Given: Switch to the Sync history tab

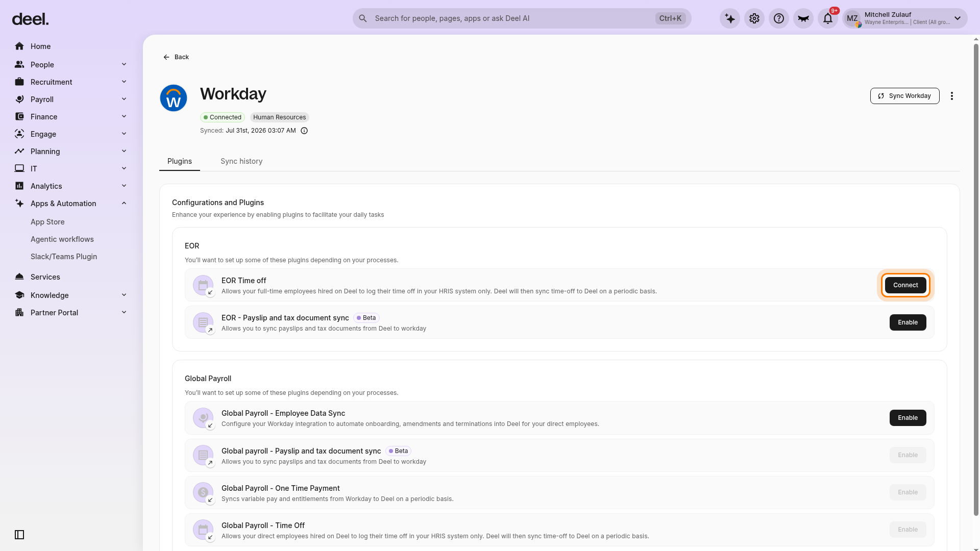Looking at the screenshot, I should tap(241, 161).
